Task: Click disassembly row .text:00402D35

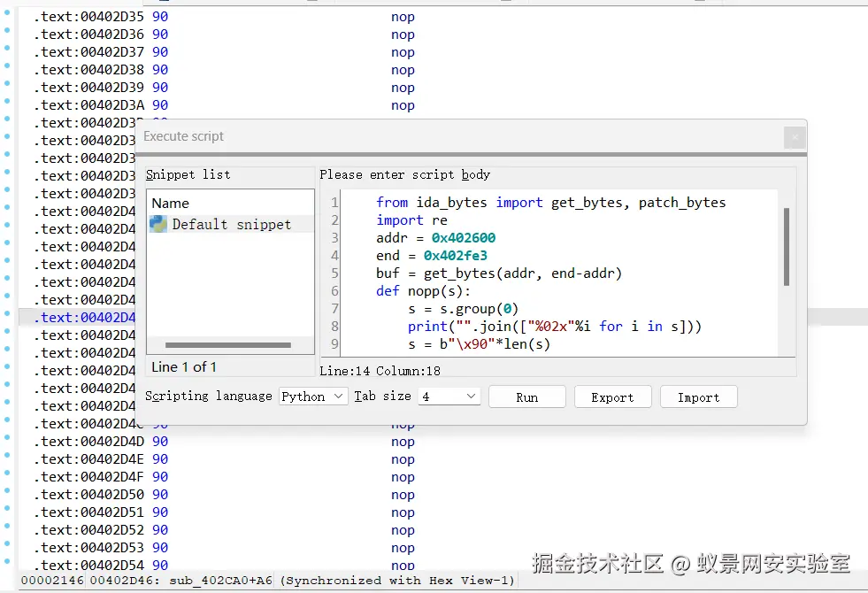Action: (x=224, y=17)
